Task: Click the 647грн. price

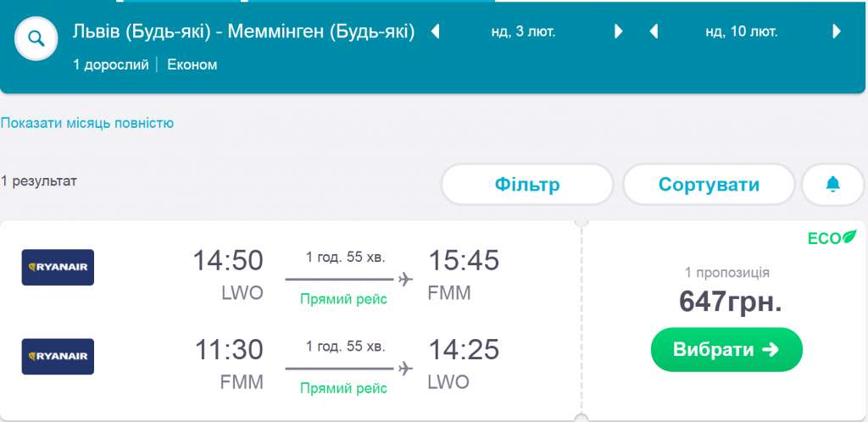Action: click(x=730, y=301)
